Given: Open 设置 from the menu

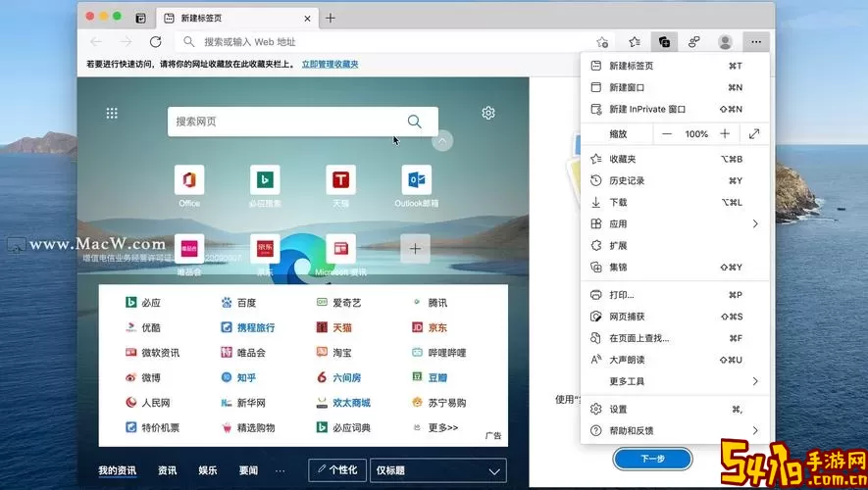Looking at the screenshot, I should 674,409.
